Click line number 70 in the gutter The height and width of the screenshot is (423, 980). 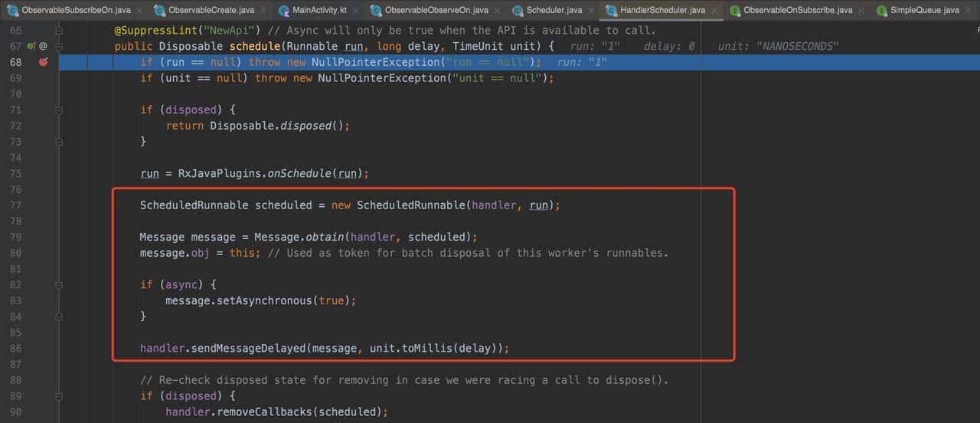[x=15, y=93]
